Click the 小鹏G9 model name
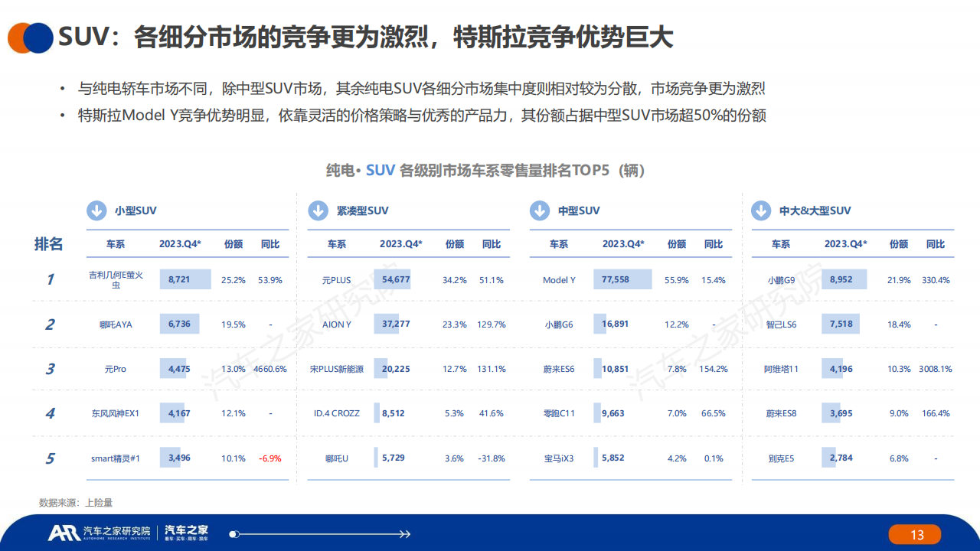Viewport: 980px width, 551px height. (781, 280)
